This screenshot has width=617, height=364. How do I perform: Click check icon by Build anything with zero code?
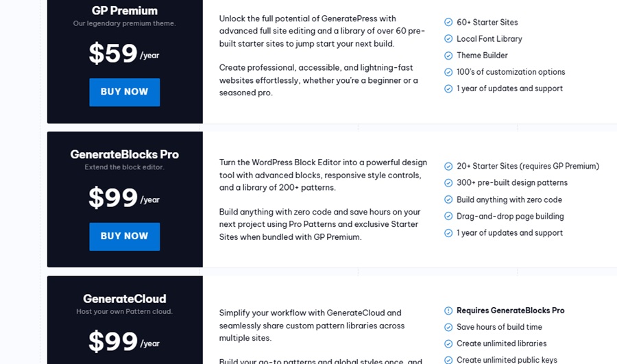pyautogui.click(x=448, y=200)
